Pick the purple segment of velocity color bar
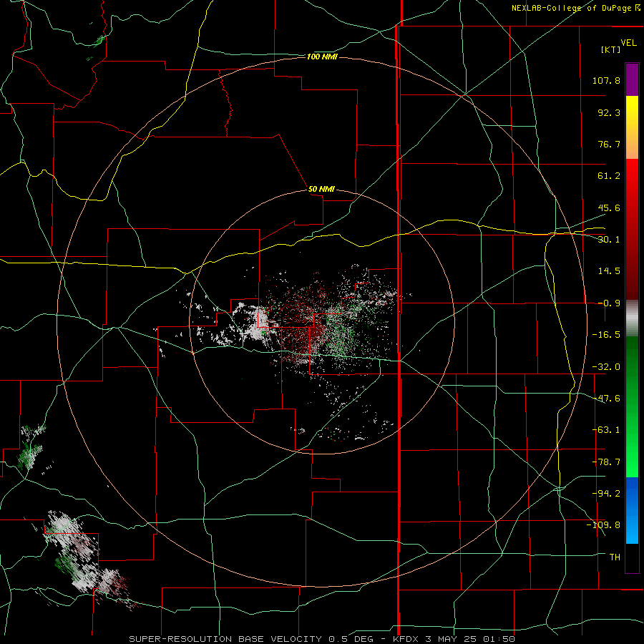The width and height of the screenshot is (644, 644). click(x=632, y=79)
